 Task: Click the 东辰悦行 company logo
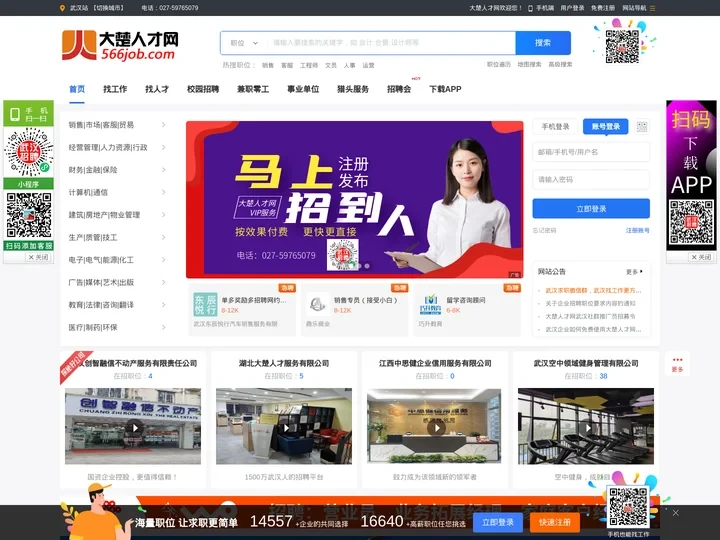205,304
